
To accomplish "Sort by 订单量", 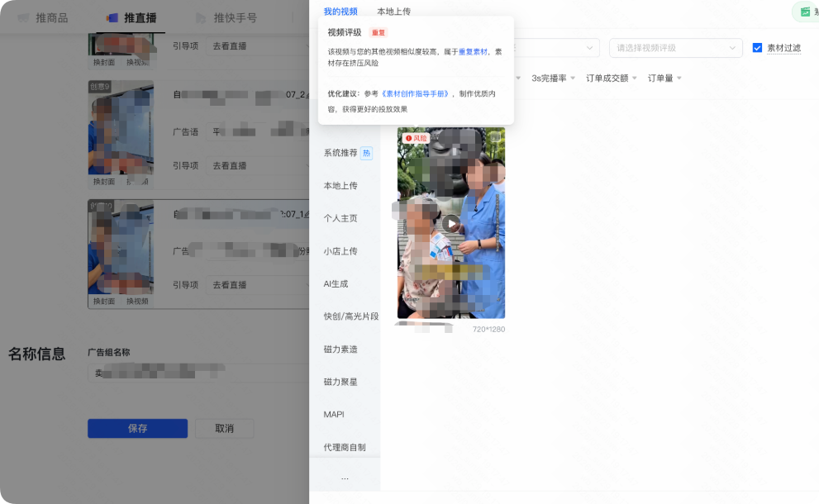I will (664, 78).
